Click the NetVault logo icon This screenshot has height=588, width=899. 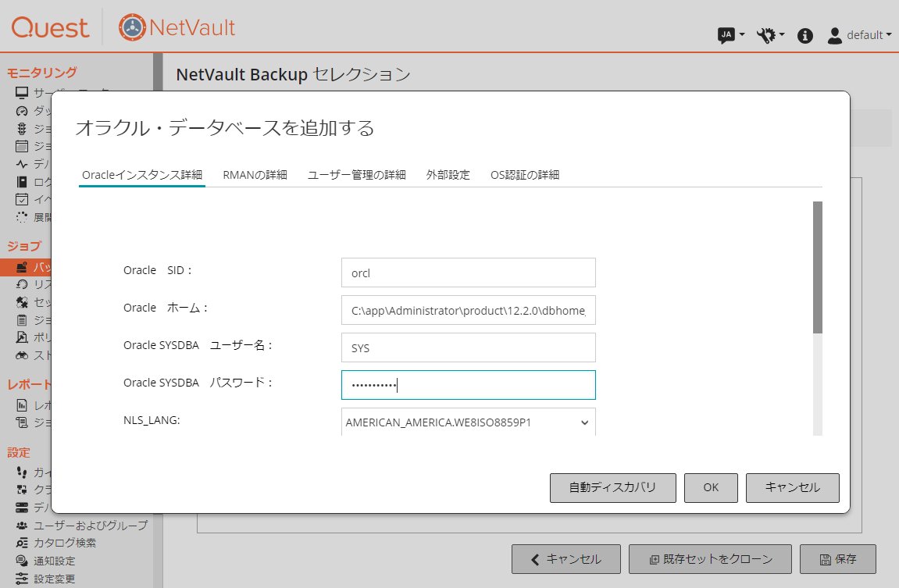pyautogui.click(x=133, y=27)
